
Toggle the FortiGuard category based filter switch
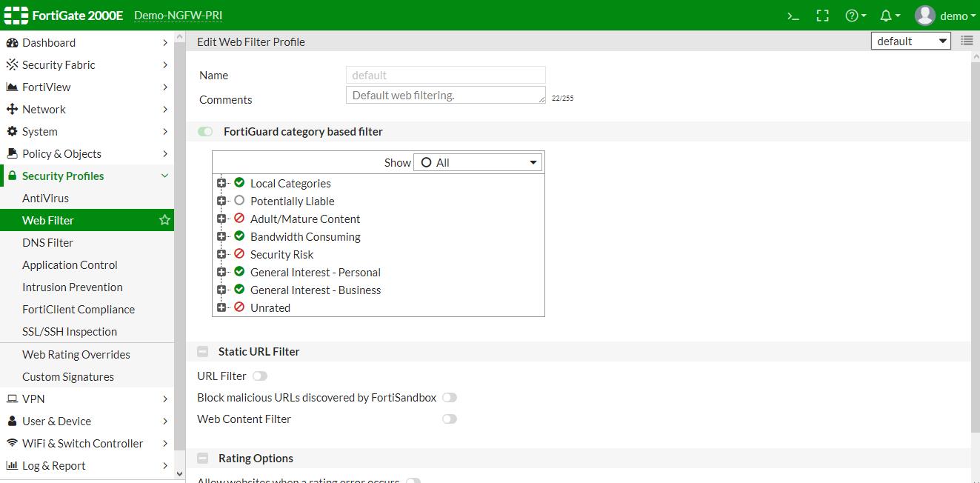point(205,132)
